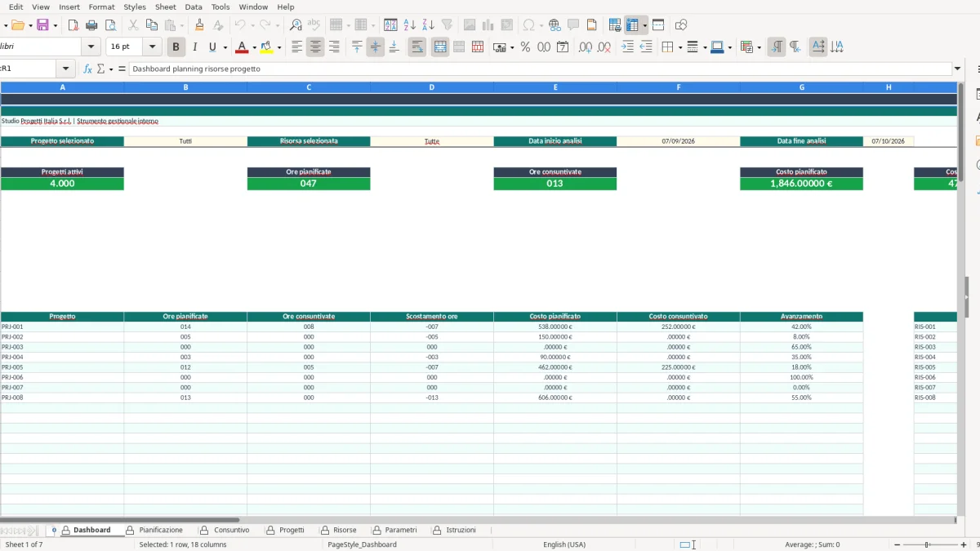This screenshot has height=551, width=980.
Task: Open the Borders dropdown arrow
Action: click(679, 47)
